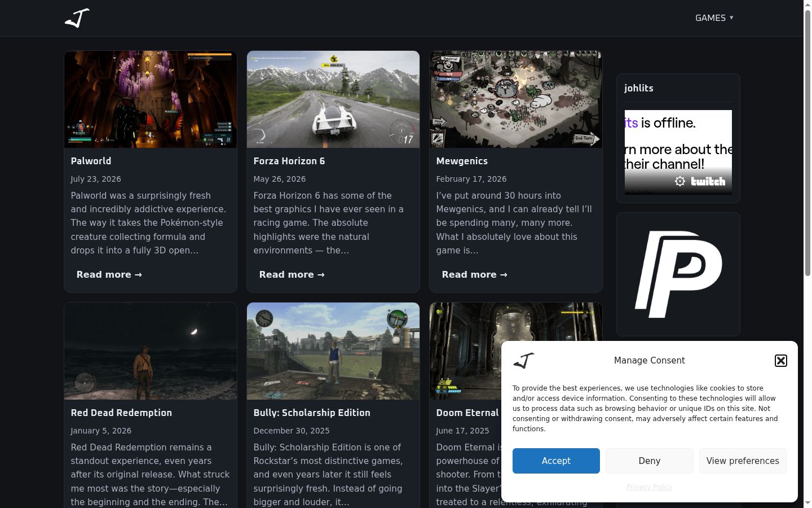Click Read more under Mewgenics
812x508 pixels.
click(475, 274)
